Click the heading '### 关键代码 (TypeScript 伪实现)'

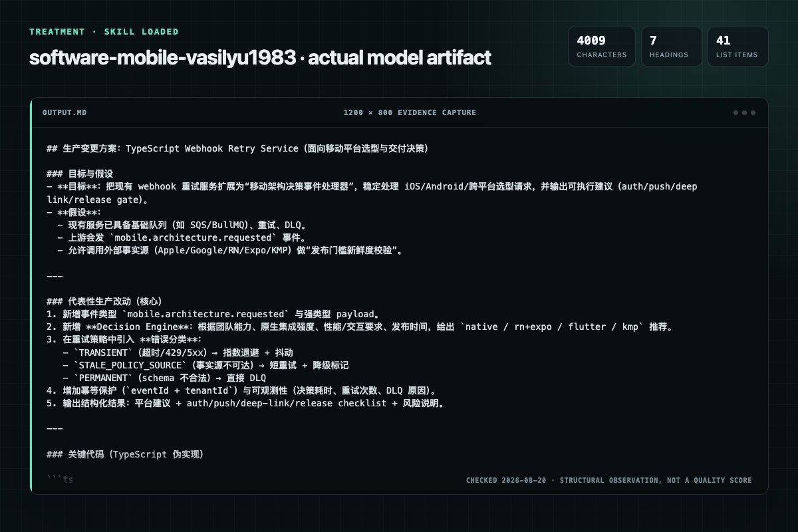click(125, 454)
